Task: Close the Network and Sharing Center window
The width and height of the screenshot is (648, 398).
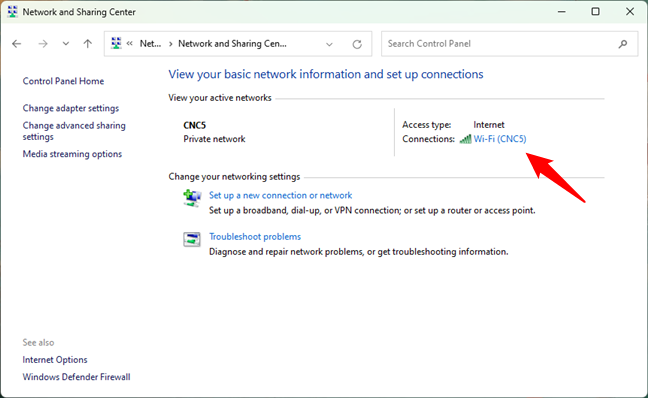Action: click(630, 12)
